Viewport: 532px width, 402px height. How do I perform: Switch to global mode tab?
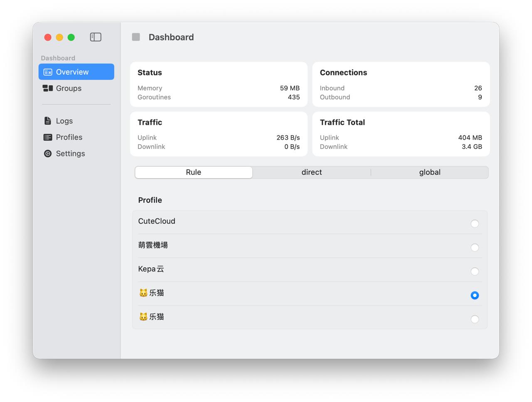(x=429, y=172)
